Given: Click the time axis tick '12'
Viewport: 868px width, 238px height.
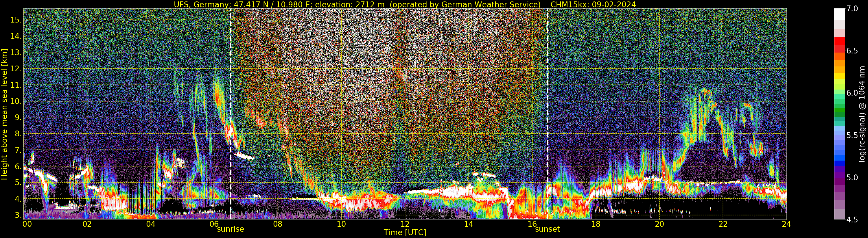Looking at the screenshot, I should pos(405,224).
